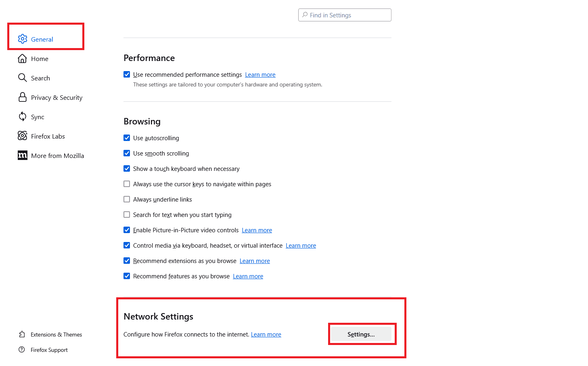Click the Firefox Support question mark icon

pos(22,349)
